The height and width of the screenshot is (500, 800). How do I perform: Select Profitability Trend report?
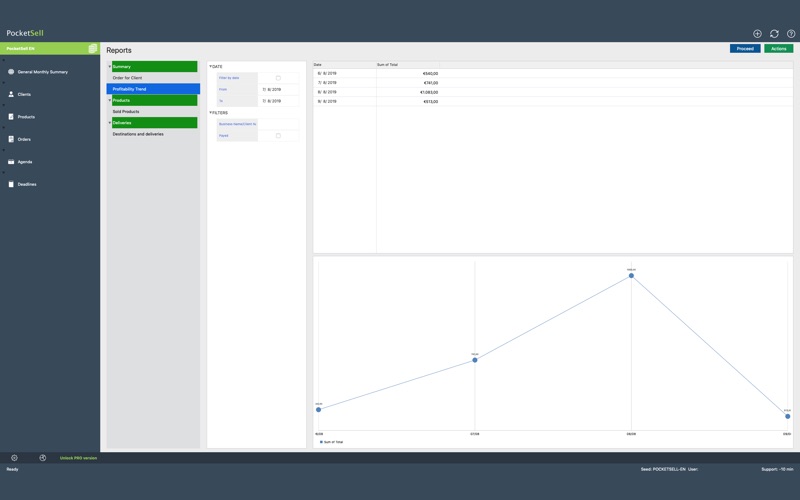(x=153, y=89)
